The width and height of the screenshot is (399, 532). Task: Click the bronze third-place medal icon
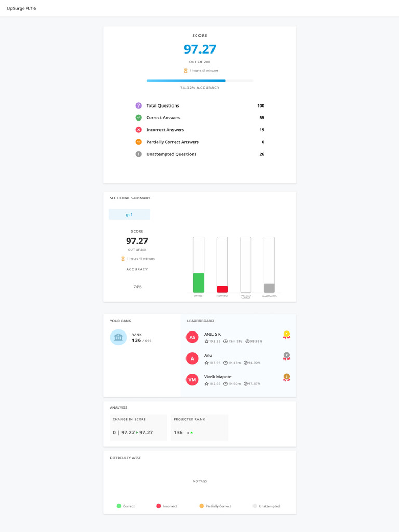287,377
